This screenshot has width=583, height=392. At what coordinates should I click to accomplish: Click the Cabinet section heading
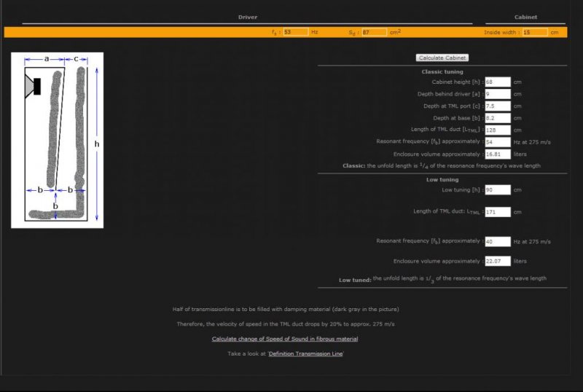pos(526,17)
